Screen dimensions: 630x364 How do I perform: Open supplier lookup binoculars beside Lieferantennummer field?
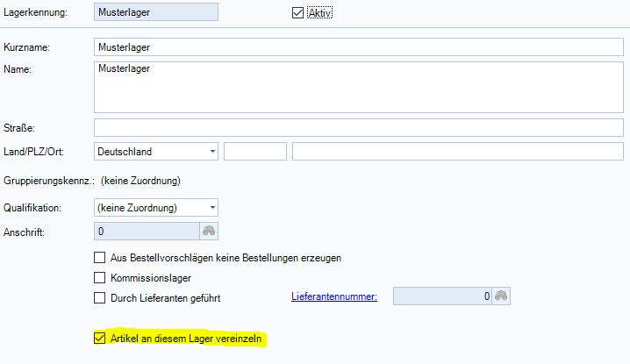point(501,296)
